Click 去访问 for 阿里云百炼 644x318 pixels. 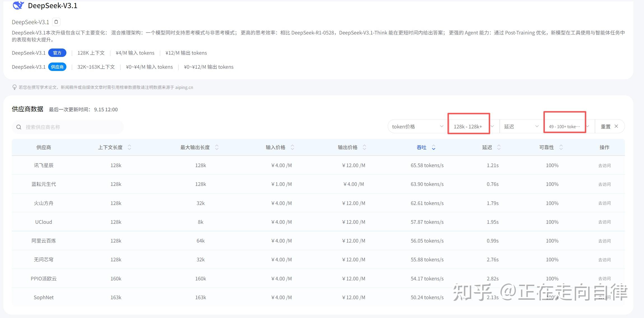click(604, 241)
